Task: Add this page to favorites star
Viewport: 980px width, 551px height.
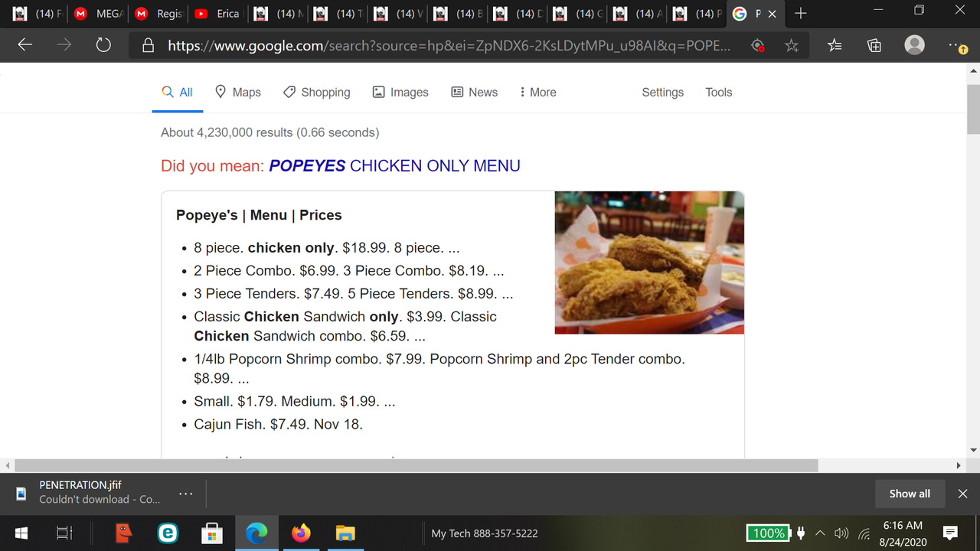Action: 792,46
